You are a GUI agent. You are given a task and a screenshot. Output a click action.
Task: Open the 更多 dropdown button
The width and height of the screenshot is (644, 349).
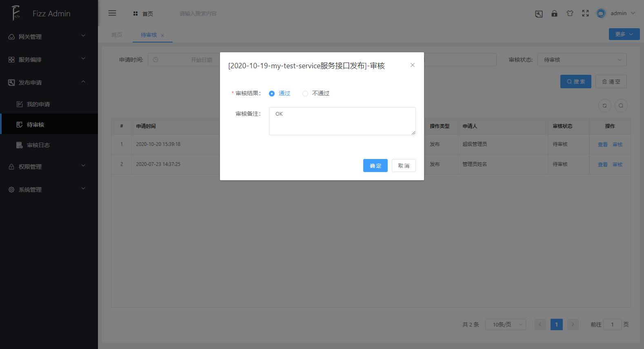624,34
